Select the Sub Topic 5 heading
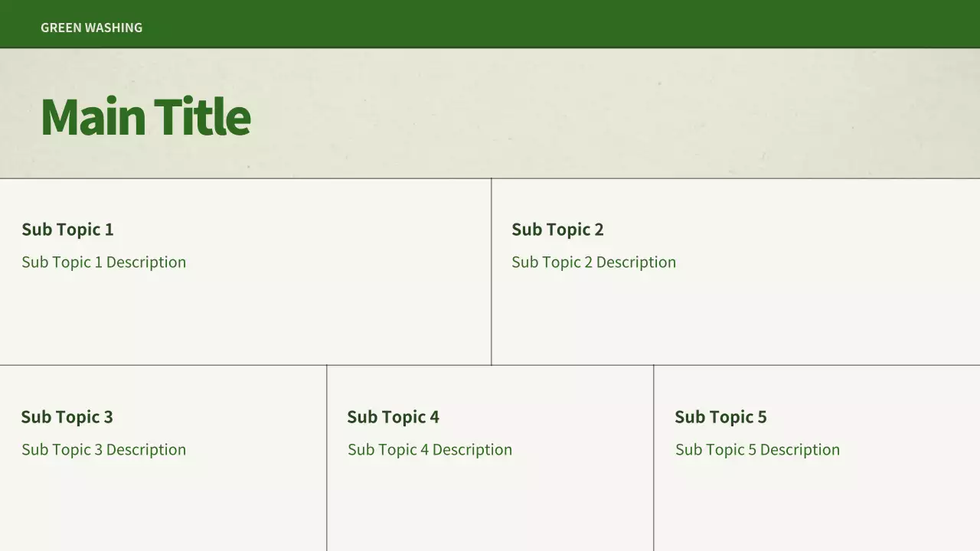Screen dimensions: 980x551 click(720, 417)
